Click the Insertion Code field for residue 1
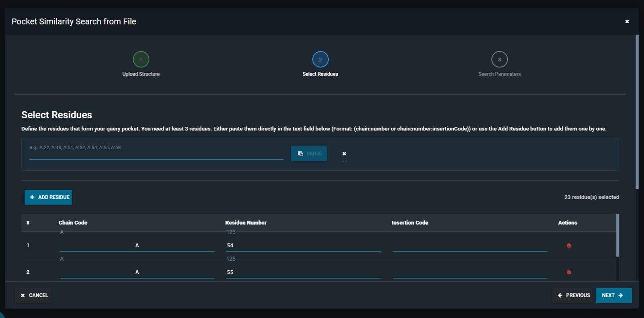The image size is (644, 318). pyautogui.click(x=470, y=245)
